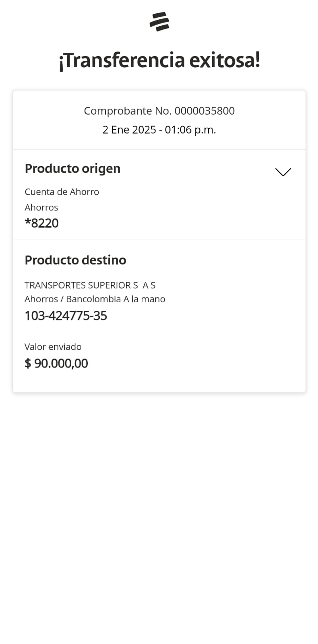Click recipient name TRANSPORTES SUPERIOR S A S
Screen dimensions: 318x644
point(90,285)
